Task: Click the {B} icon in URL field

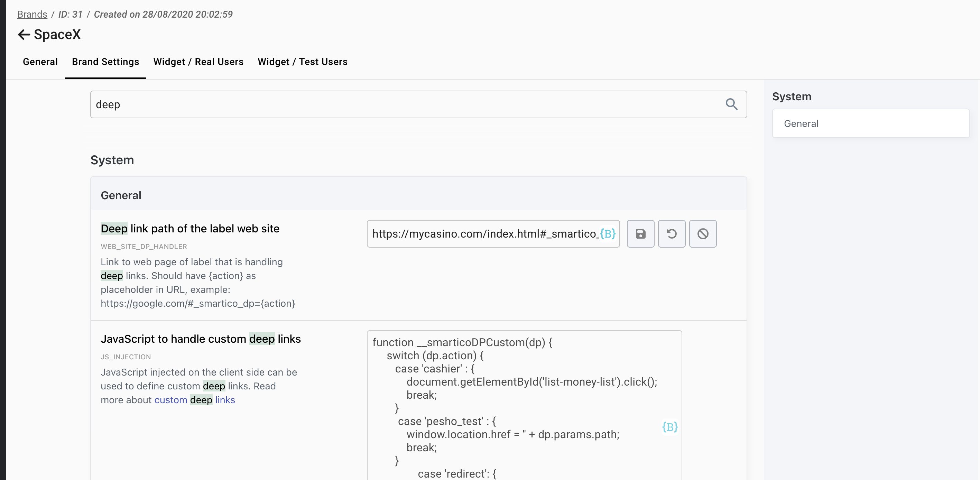Action: [608, 233]
